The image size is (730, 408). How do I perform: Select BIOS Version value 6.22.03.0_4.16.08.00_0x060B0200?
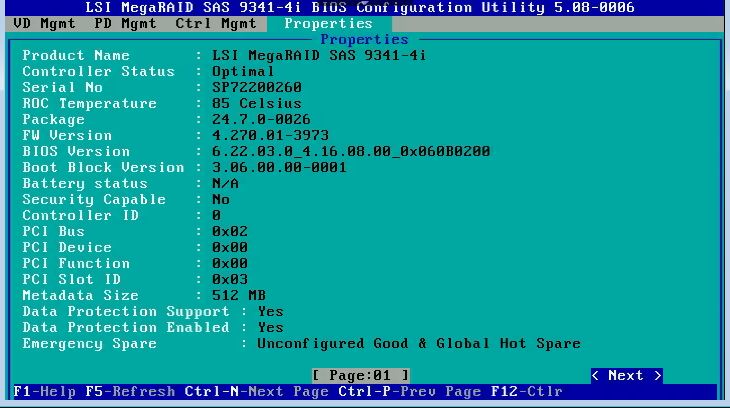click(x=351, y=151)
